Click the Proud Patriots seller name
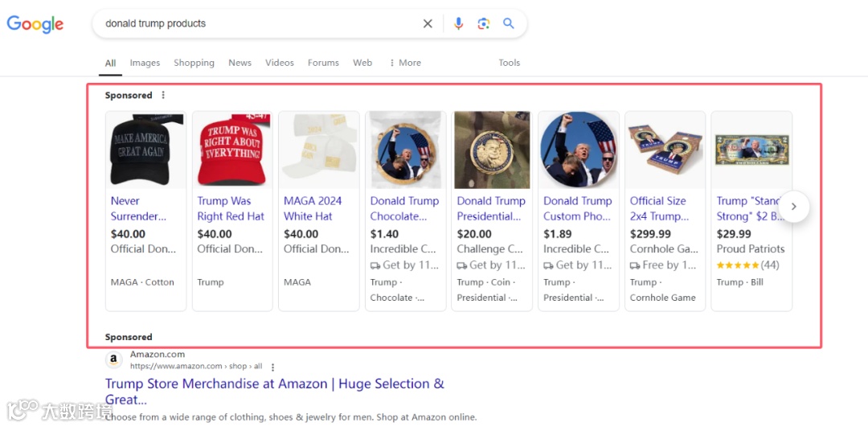The height and width of the screenshot is (427, 868). (751, 249)
